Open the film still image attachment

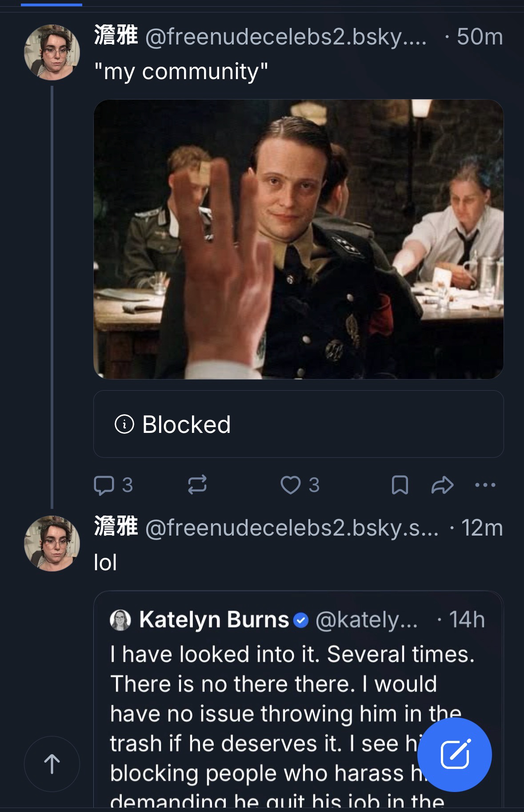298,239
